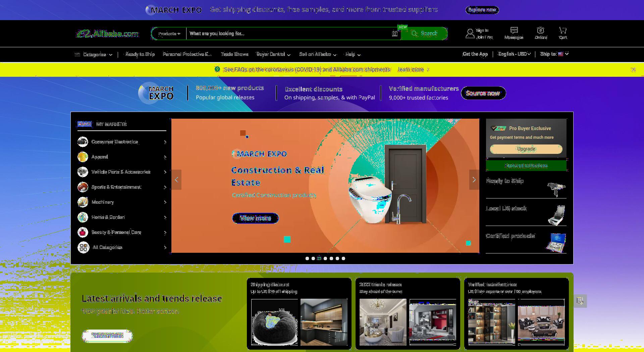
Task: Click Vehicle Parts & Accessories icon
Action: pos(83,172)
